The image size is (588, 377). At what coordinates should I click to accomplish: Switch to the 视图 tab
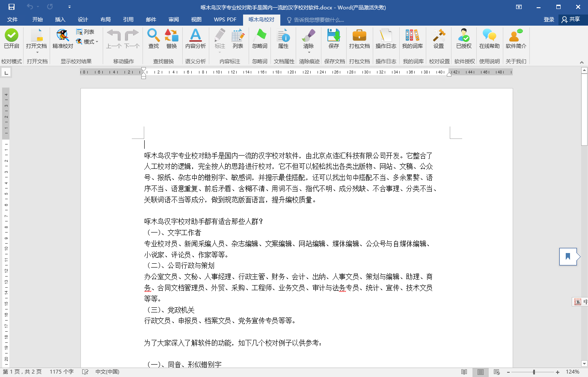point(196,20)
